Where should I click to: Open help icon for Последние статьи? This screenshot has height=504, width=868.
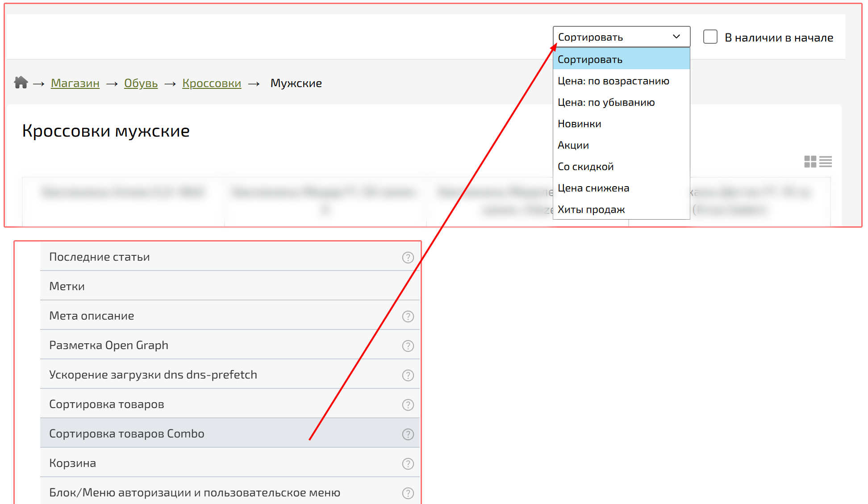tap(408, 258)
